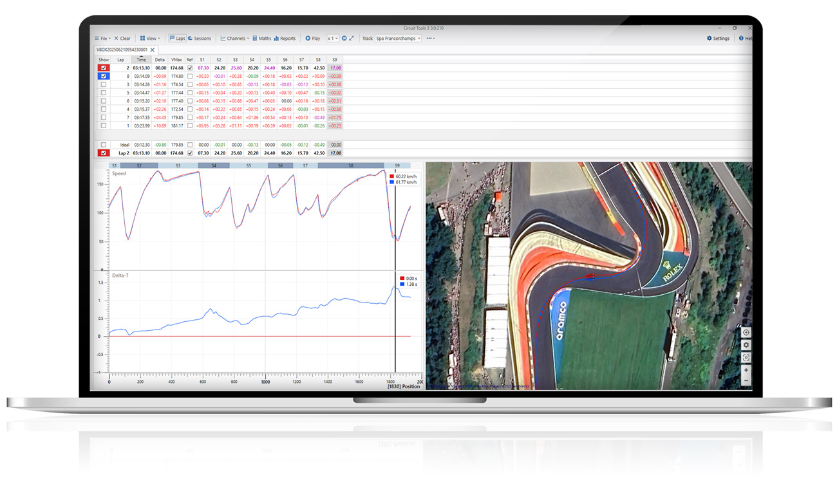The image size is (837, 504).
Task: Zoom in the track map with plus
Action: [746, 370]
